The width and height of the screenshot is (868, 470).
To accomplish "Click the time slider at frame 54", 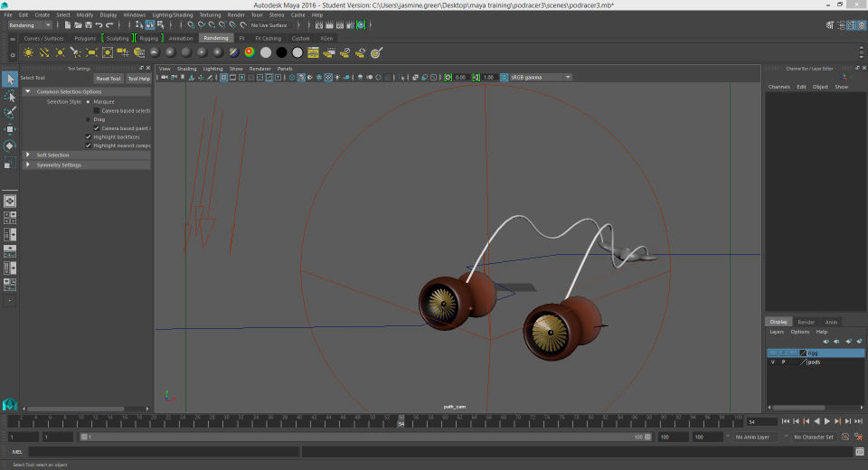I will point(401,422).
